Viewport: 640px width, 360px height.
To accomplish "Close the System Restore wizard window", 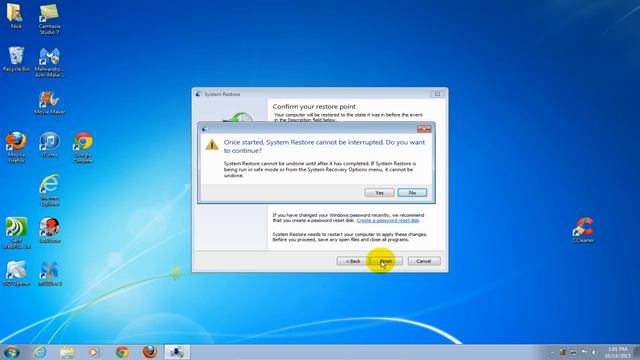I will 437,94.
